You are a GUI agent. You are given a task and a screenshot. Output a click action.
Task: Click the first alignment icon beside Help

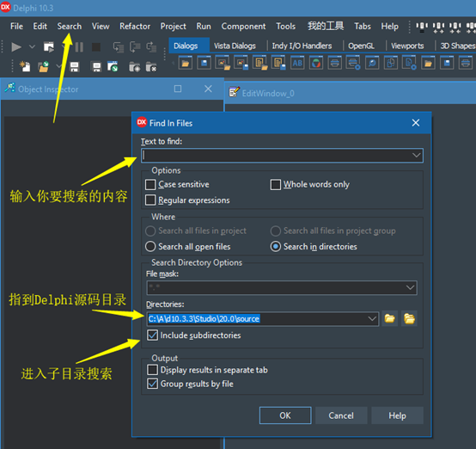pos(422,28)
